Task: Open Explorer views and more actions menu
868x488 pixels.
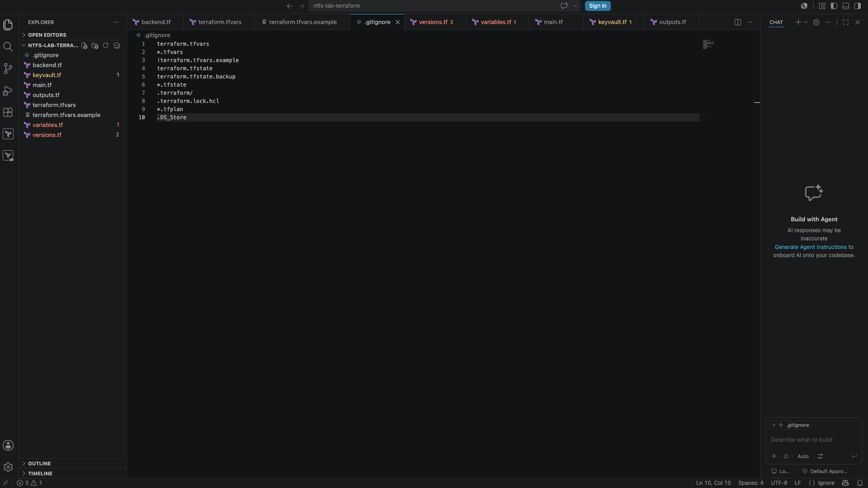Action: click(116, 22)
